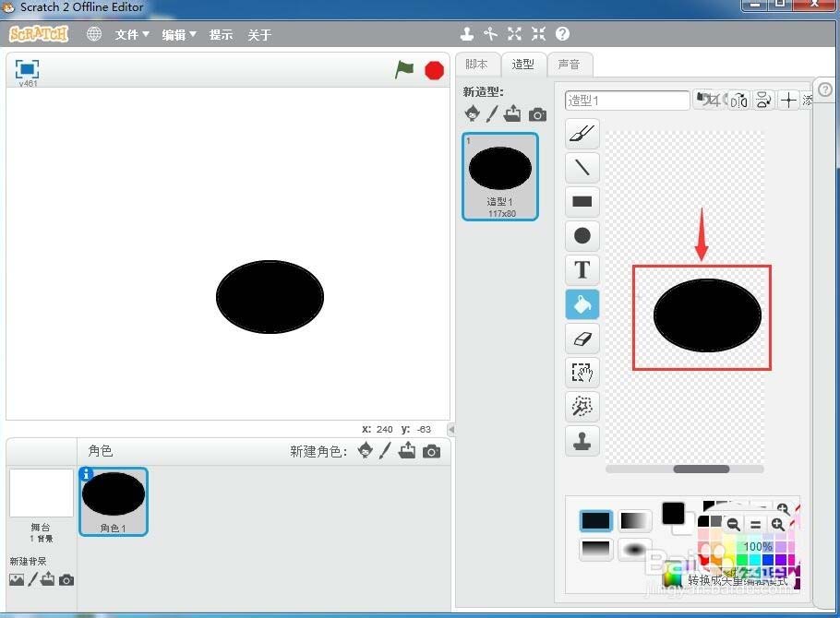Click the scissors delete icon in top toolbar
Image resolution: width=840 pixels, height=618 pixels.
(490, 34)
